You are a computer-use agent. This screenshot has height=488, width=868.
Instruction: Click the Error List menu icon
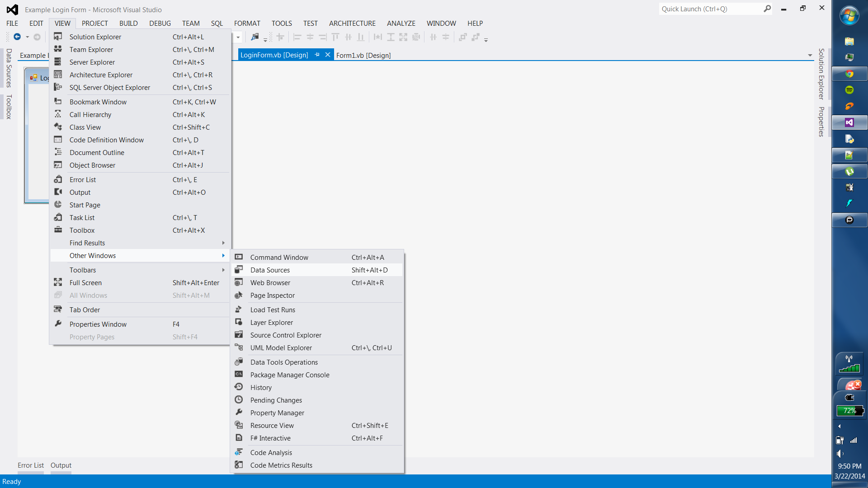[x=58, y=179]
